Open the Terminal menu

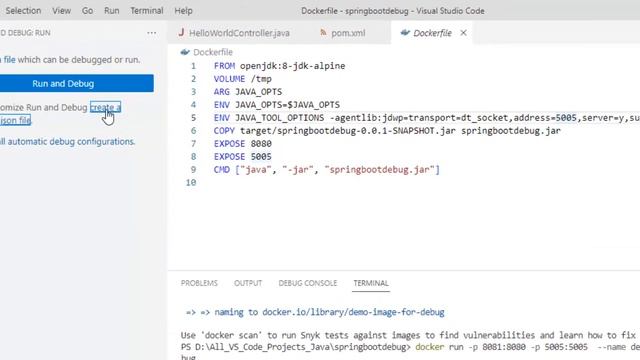(x=147, y=11)
